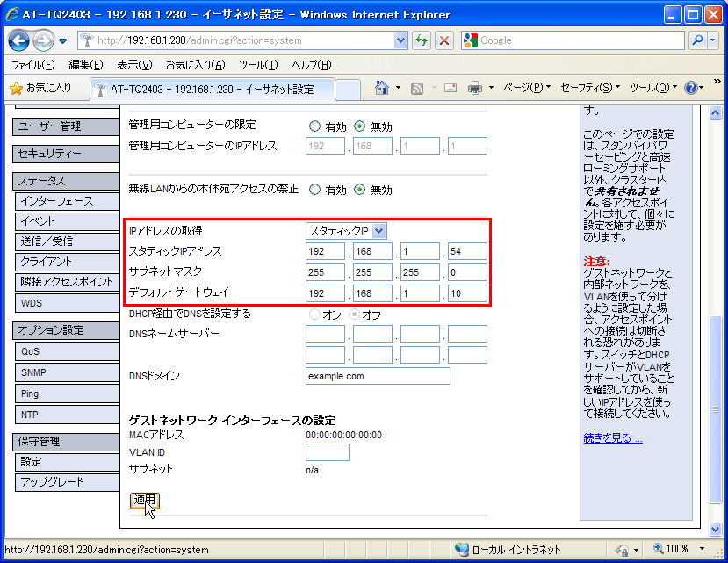The image size is (728, 563).
Task: Select the AT-TQ2403 イーサネット設定 tab
Action: [213, 90]
